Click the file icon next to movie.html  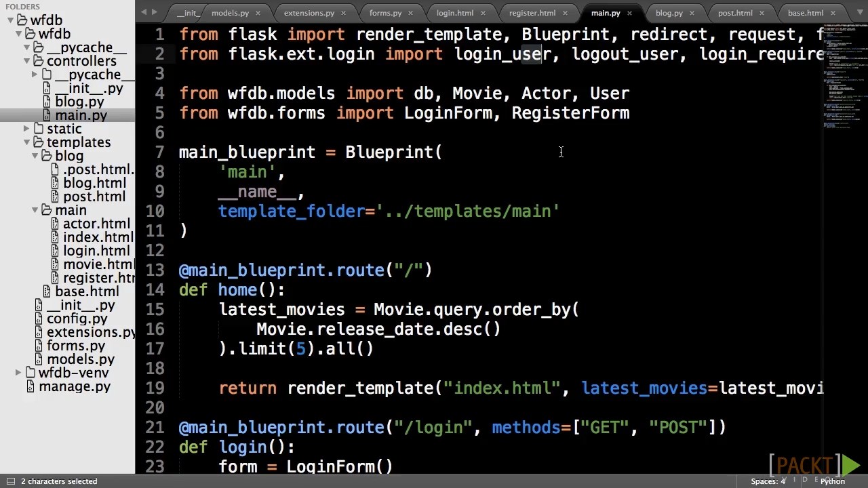(55, 264)
